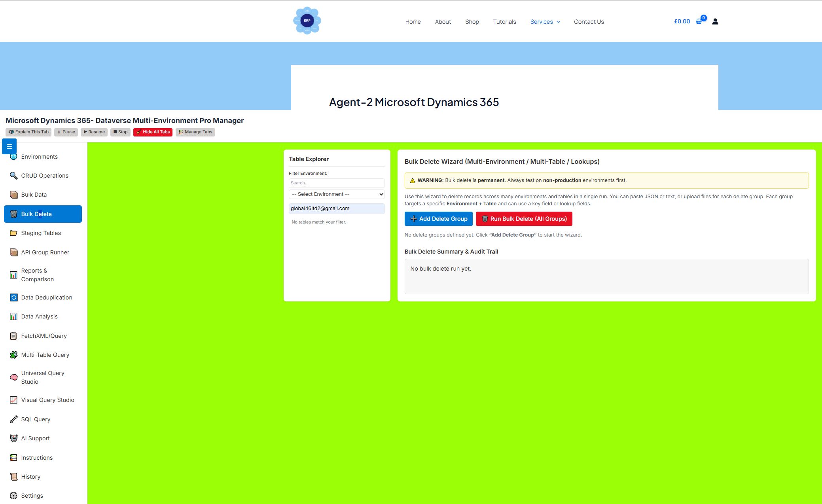822x504 pixels.
Task: Open CRUD Operations via the magnifier icon
Action: coord(13,175)
